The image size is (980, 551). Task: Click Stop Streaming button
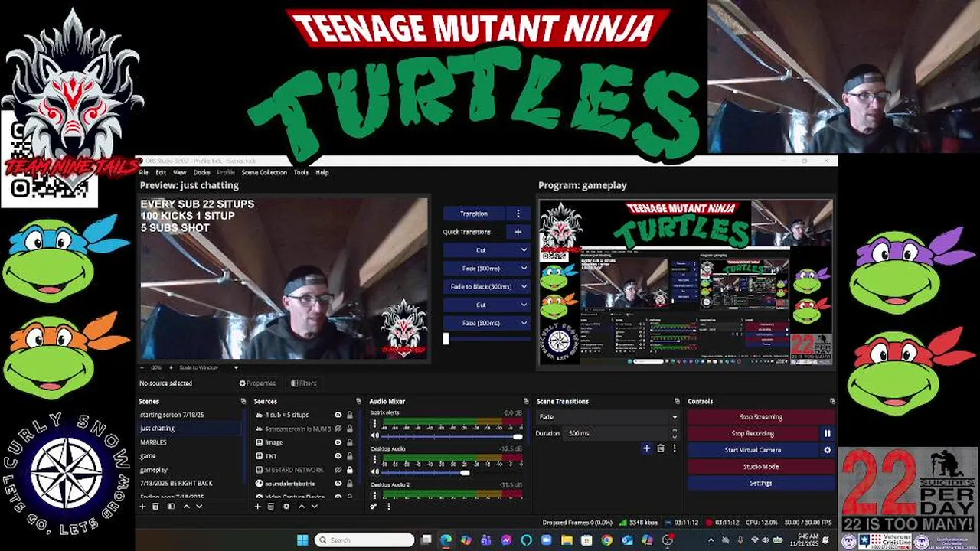[x=761, y=417]
